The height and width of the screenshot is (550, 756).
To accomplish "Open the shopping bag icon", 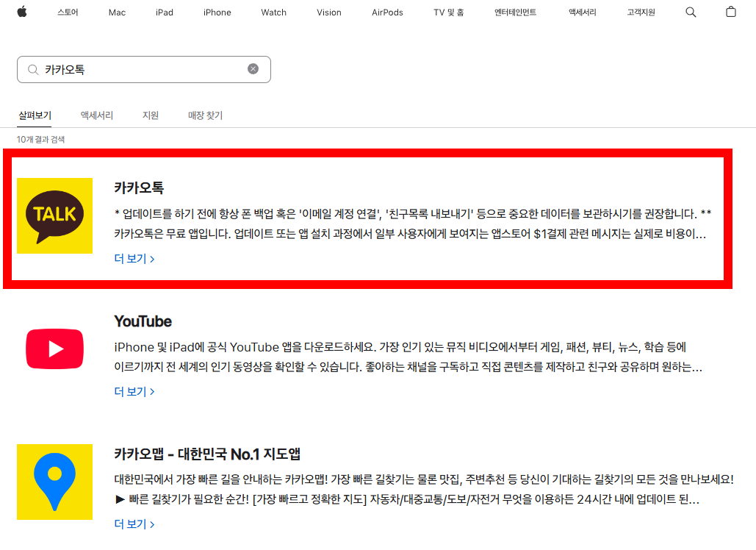I will (731, 12).
